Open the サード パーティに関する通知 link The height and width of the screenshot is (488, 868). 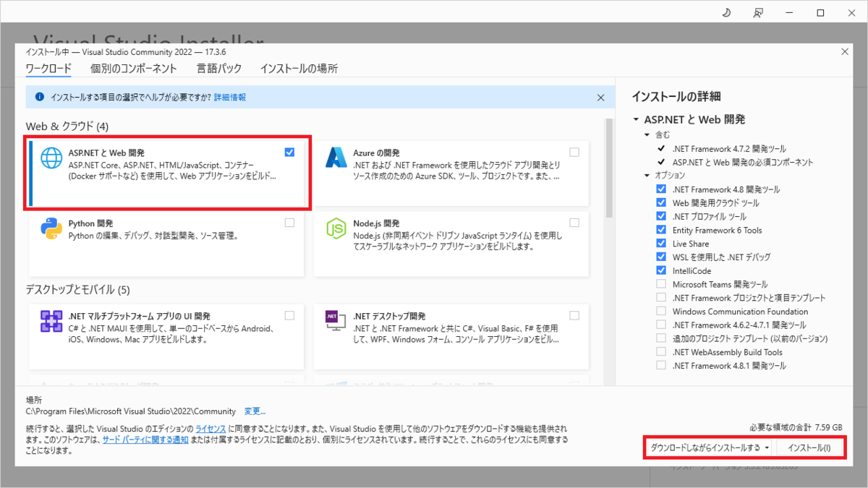click(145, 440)
